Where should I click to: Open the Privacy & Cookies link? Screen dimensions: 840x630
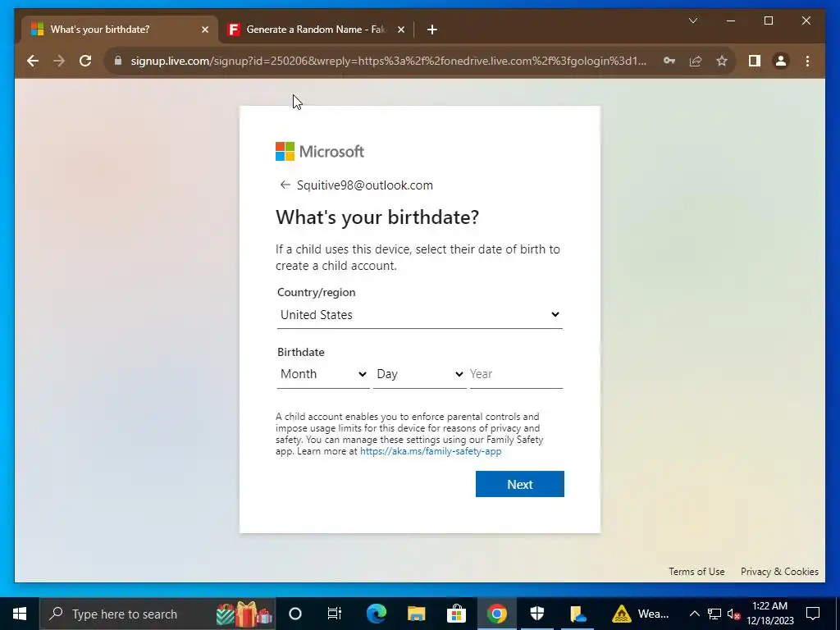click(x=779, y=572)
